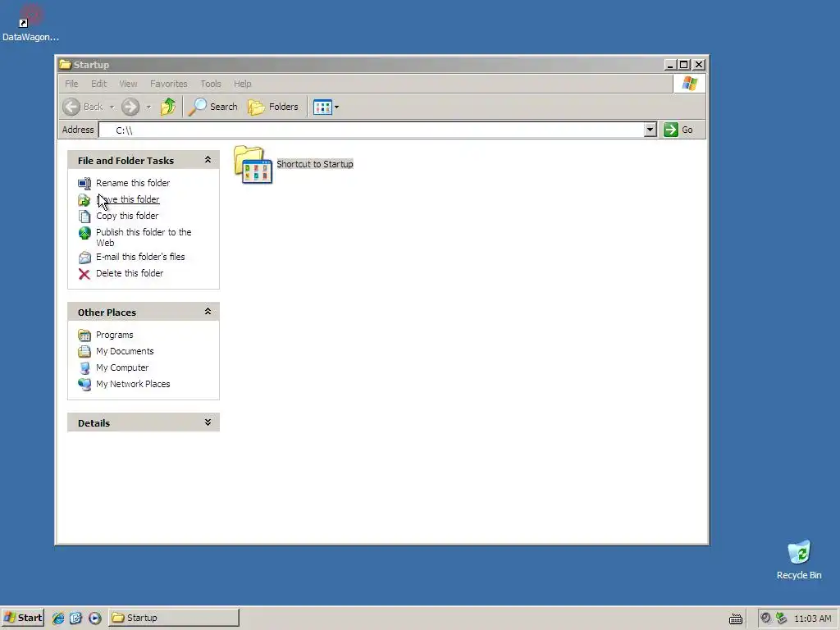Click the Publish to Web globe icon
Screen dimensions: 840x630
(x=84, y=232)
